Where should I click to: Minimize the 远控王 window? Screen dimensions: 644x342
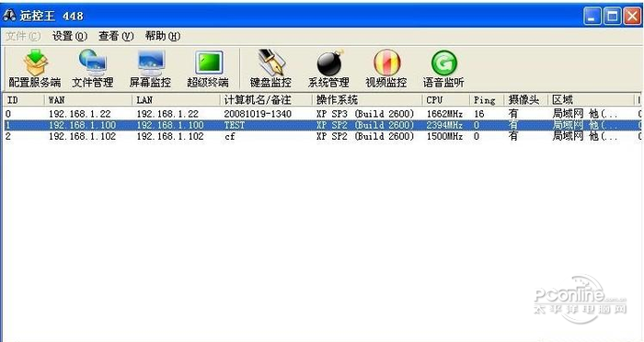592,17
